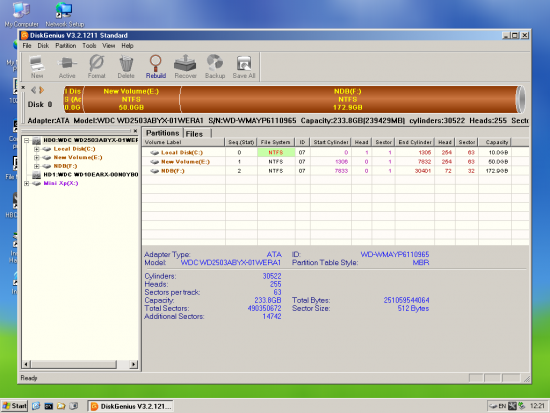Sort by Volume Label column header
This screenshot has width=550, height=413.
pos(183,142)
